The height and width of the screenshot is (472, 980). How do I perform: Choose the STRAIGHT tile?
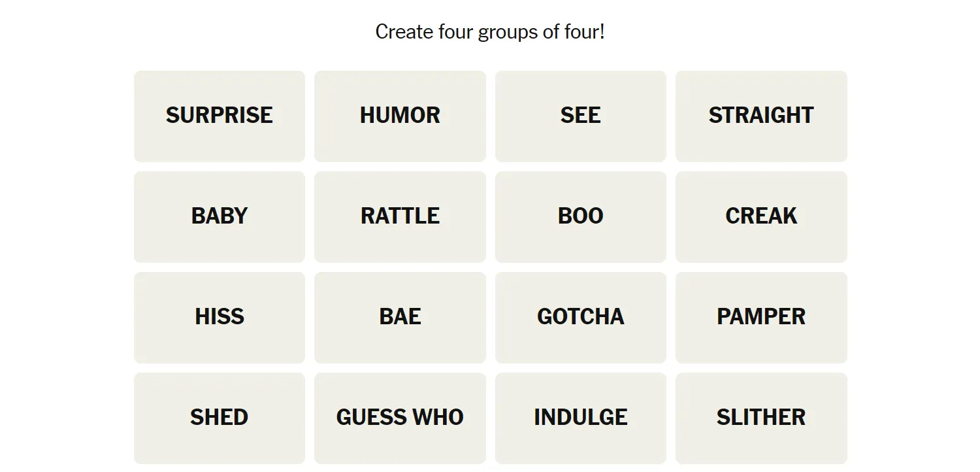point(761,116)
